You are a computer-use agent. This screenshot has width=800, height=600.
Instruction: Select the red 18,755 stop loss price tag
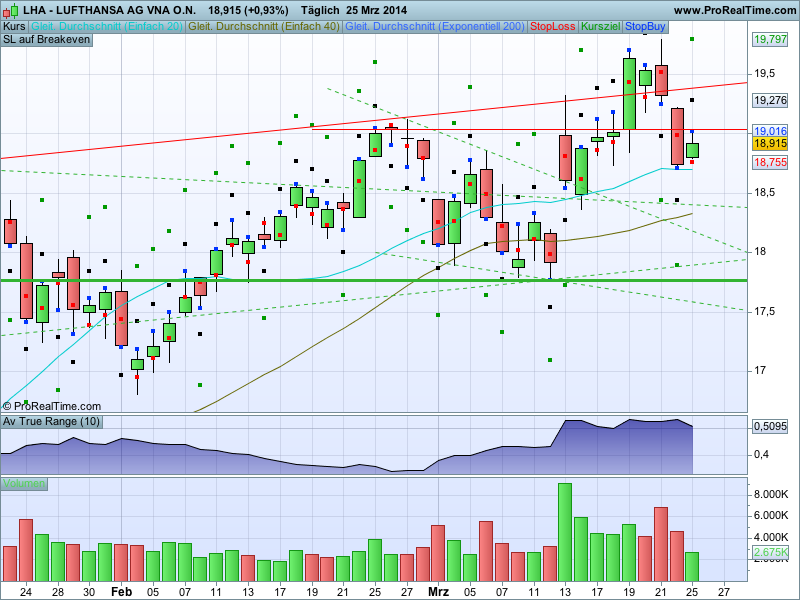pyautogui.click(x=770, y=162)
